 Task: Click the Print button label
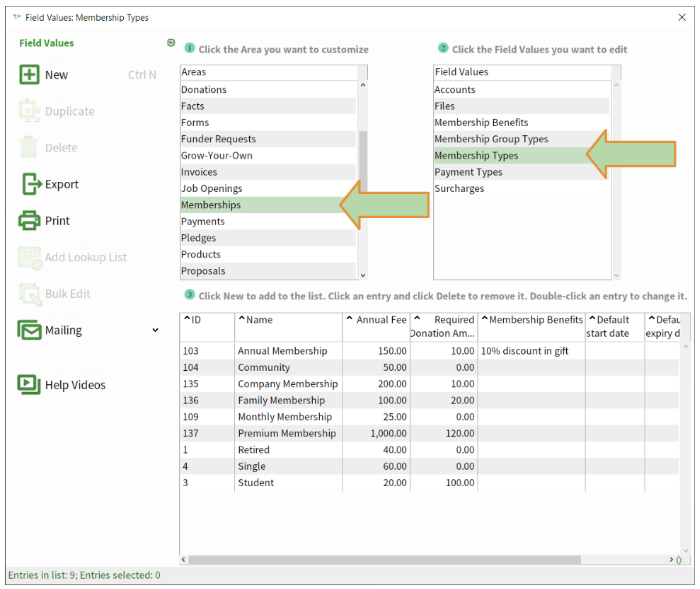(x=57, y=221)
